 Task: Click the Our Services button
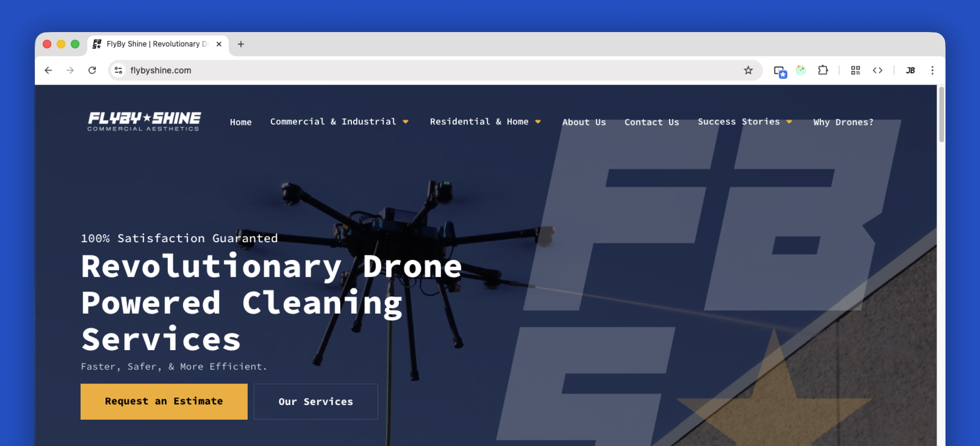tap(316, 401)
